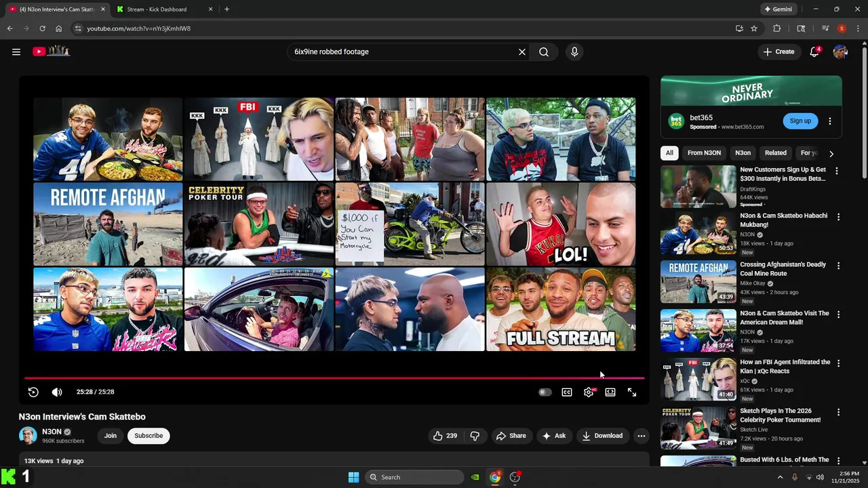
Task: Open options for FBI Agent Infiltrated video
Action: pyautogui.click(x=838, y=363)
